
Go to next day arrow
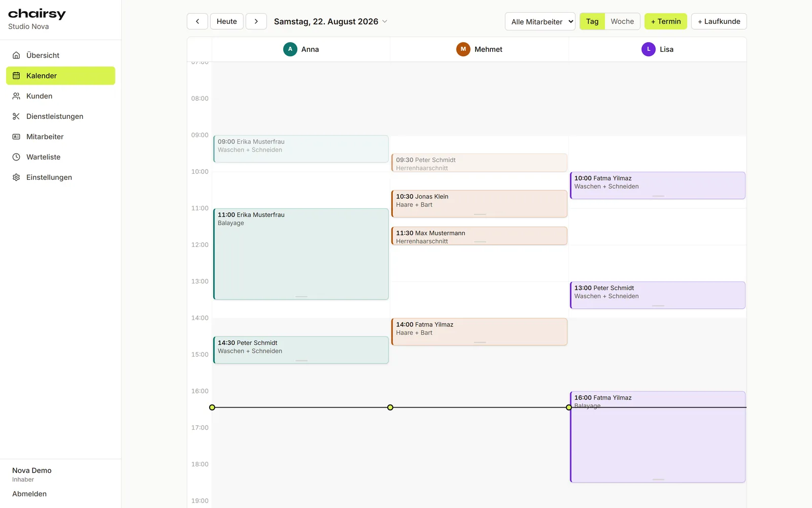(x=256, y=21)
